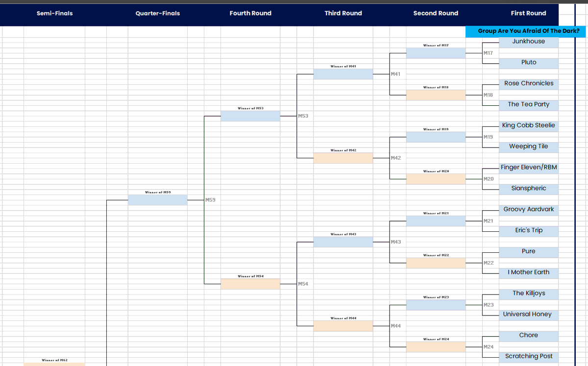Click the M22 match label
The image size is (588, 366).
pyautogui.click(x=489, y=263)
